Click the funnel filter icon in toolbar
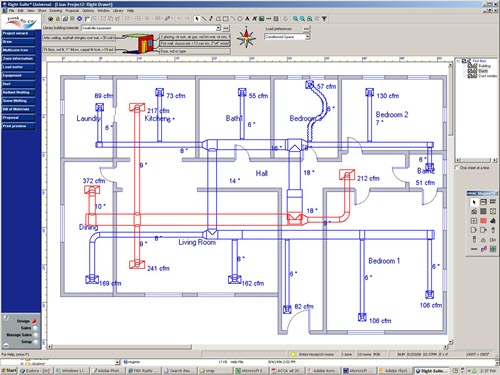Image resolution: width=500 pixels, height=375 pixels. pyautogui.click(x=324, y=19)
